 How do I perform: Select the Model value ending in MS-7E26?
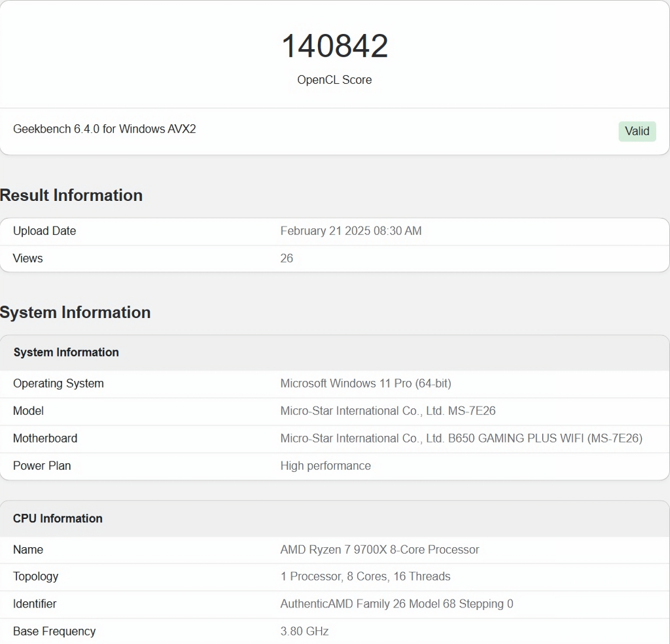(388, 411)
